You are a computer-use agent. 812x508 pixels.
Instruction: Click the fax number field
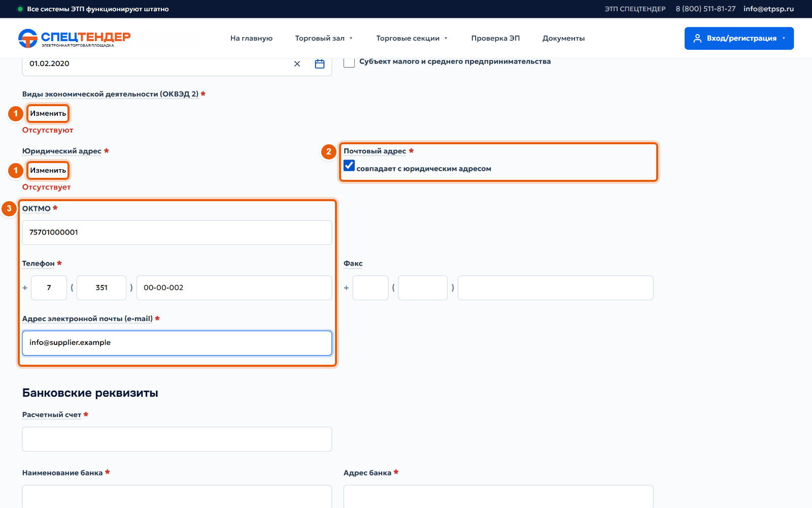tap(556, 288)
